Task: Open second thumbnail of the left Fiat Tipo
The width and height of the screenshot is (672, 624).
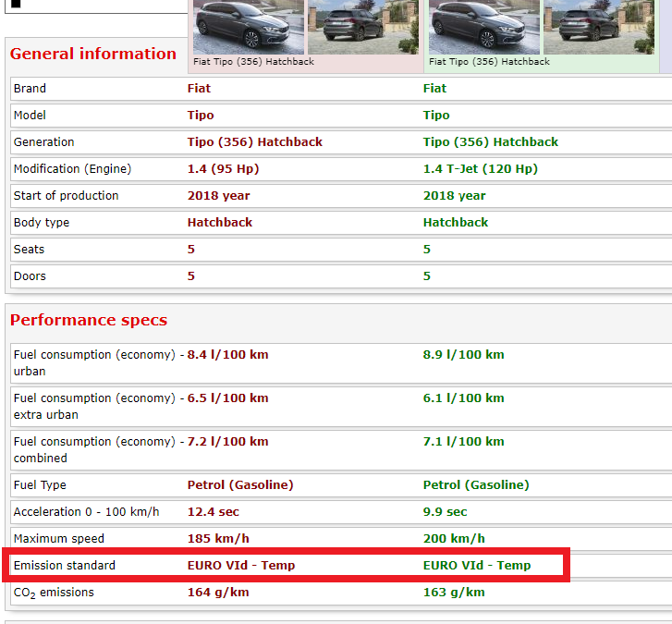Action: coord(362,27)
